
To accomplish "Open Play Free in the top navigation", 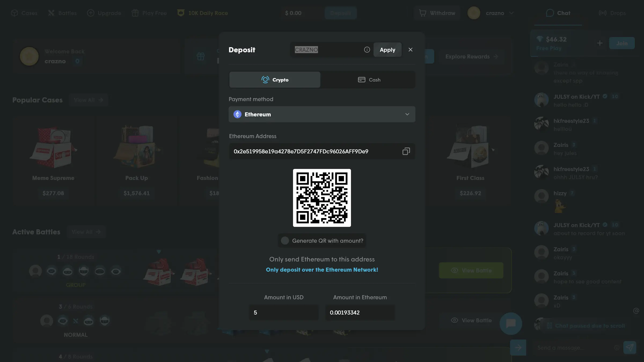I will 149,13.
